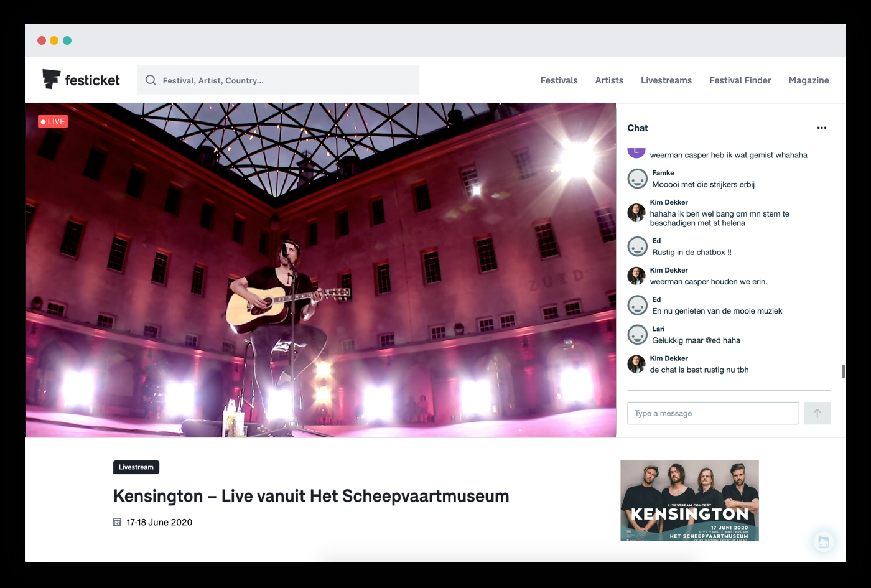Click the Type a message input

click(x=713, y=413)
